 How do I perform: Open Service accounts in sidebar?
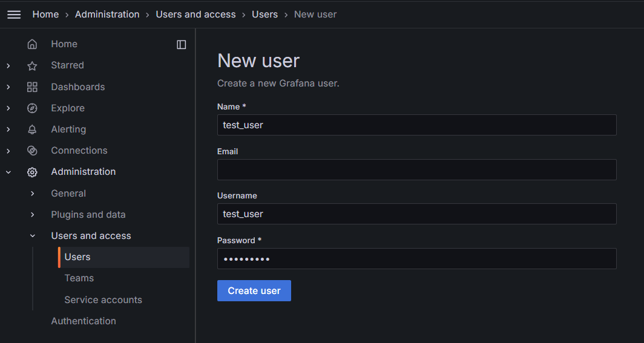coord(103,300)
